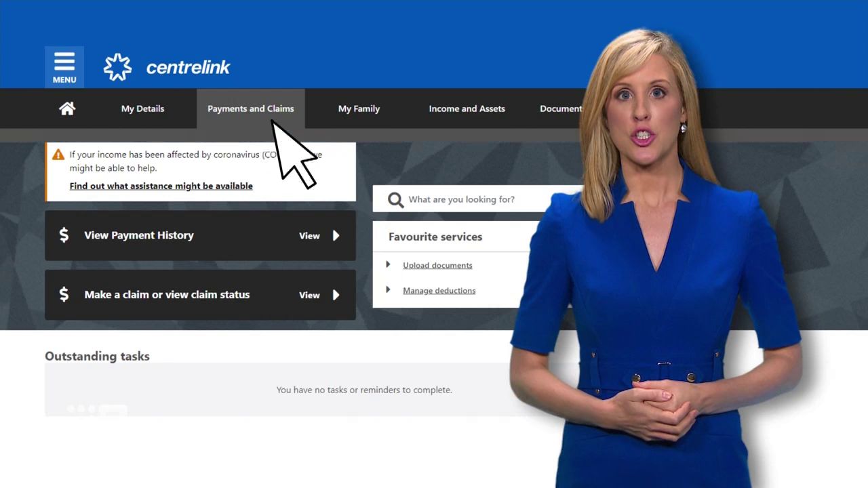This screenshot has height=488, width=868.
Task: Select the Payments and Claims tab
Action: (250, 108)
